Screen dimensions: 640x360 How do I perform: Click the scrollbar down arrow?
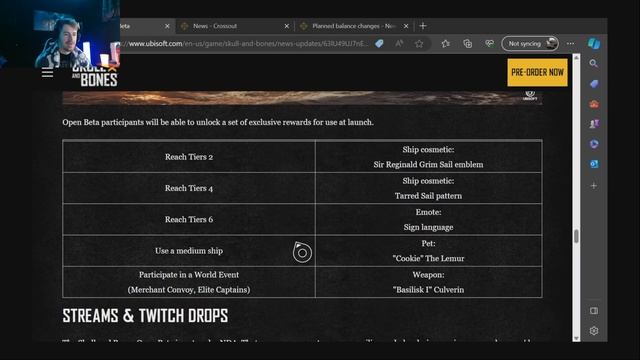tap(576, 338)
